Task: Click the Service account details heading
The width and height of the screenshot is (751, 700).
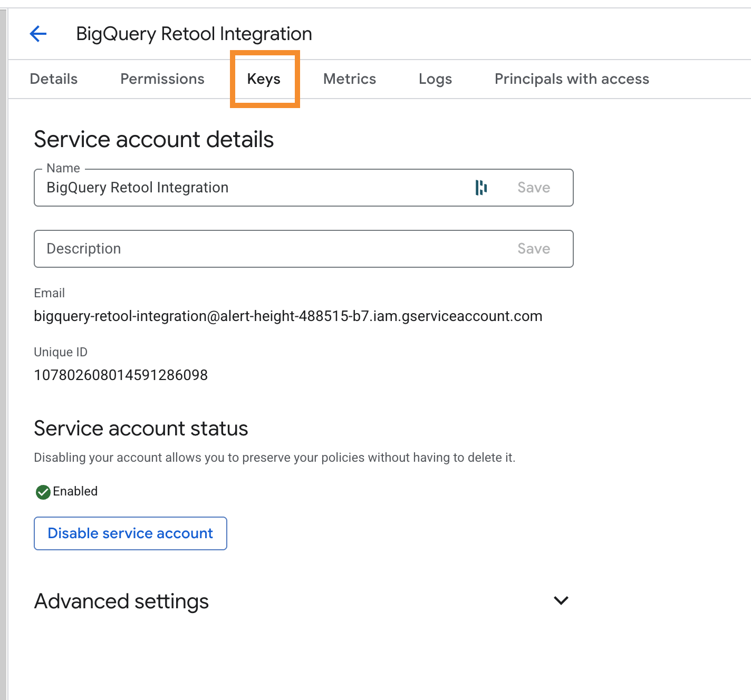Action: [154, 140]
